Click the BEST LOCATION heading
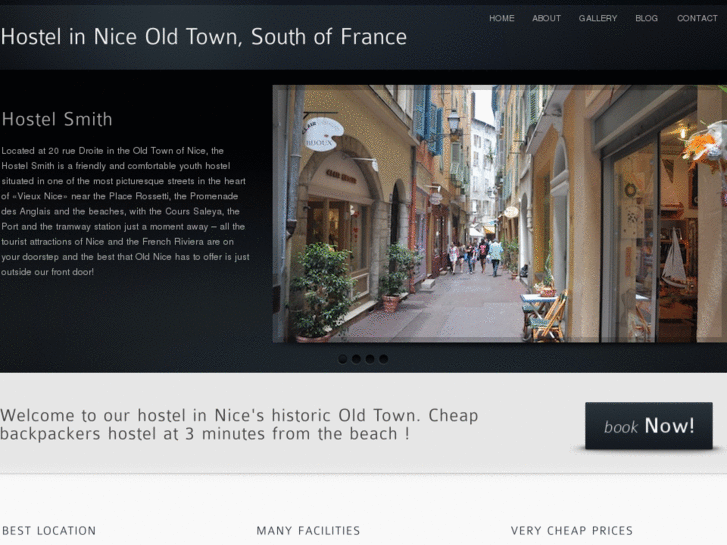Image resolution: width=727 pixels, height=545 pixels. click(x=49, y=531)
